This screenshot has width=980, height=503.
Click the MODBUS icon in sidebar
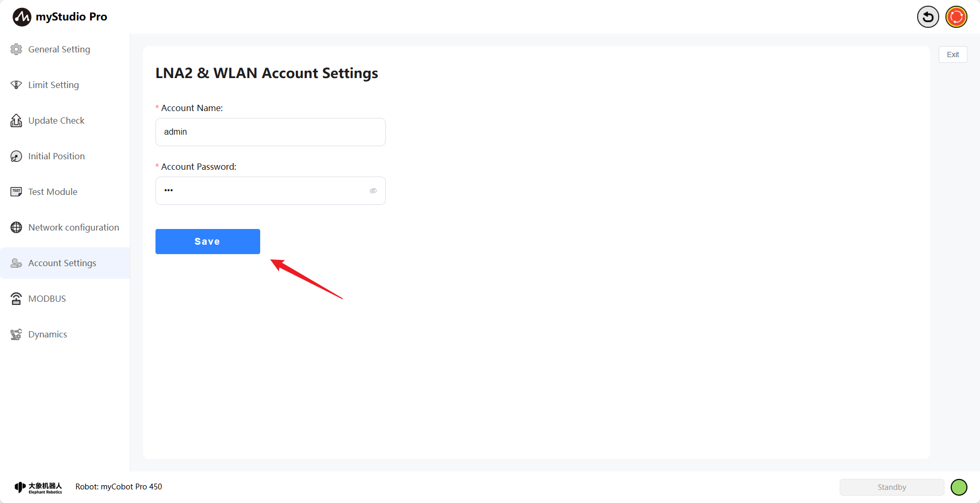click(x=16, y=299)
